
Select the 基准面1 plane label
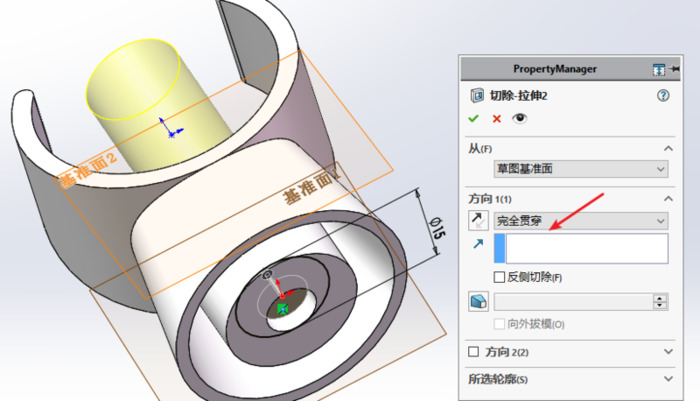[312, 187]
